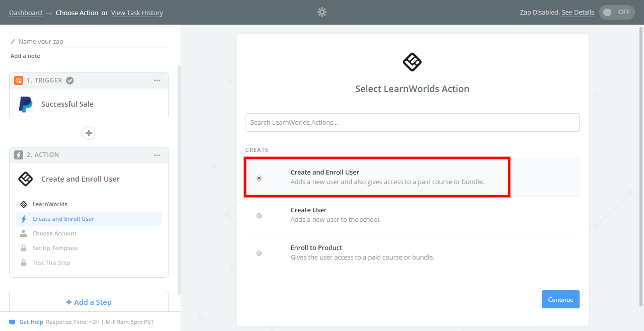644x331 pixels.
Task: Click the Successful Sale trigger title
Action: tap(67, 104)
